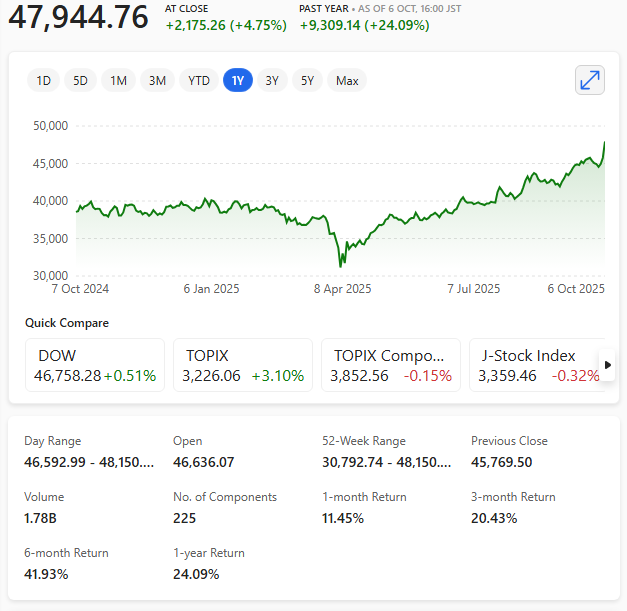Image resolution: width=627 pixels, height=611 pixels.
Task: Select the 1M time range
Action: (119, 81)
